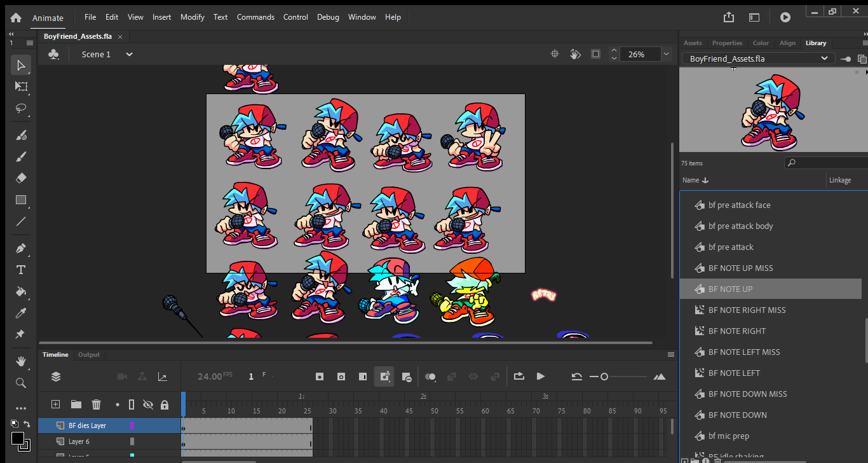Toggle show/hide all layers eye icon
868x463 pixels.
(148, 404)
